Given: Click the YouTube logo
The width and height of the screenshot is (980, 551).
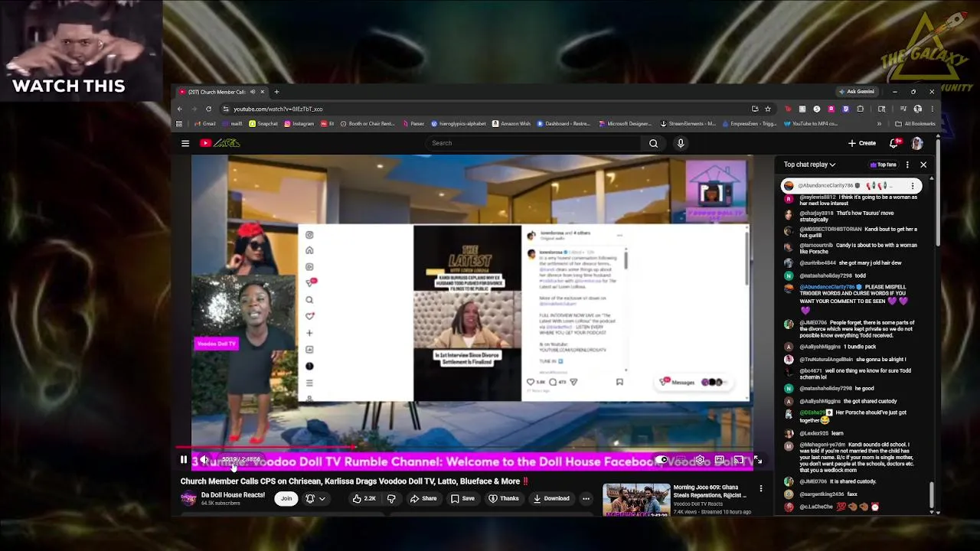Looking at the screenshot, I should pos(220,143).
